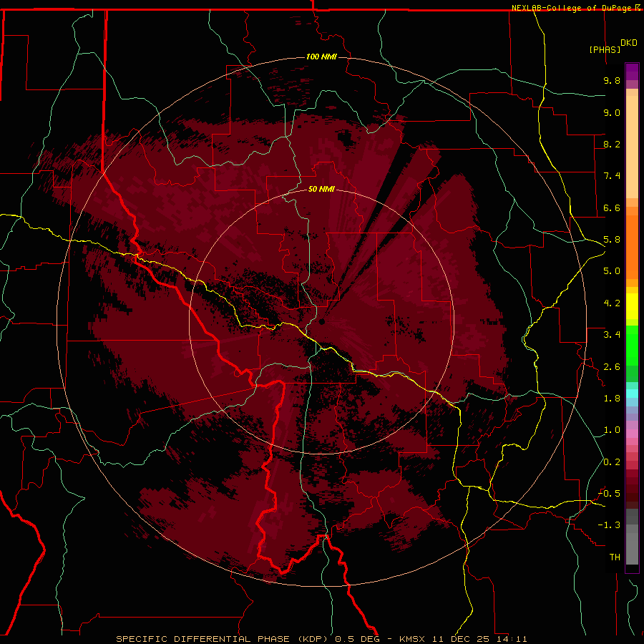Select the cyan color bar segment
Image resolution: width=644 pixels, height=644 pixels.
pos(632,394)
